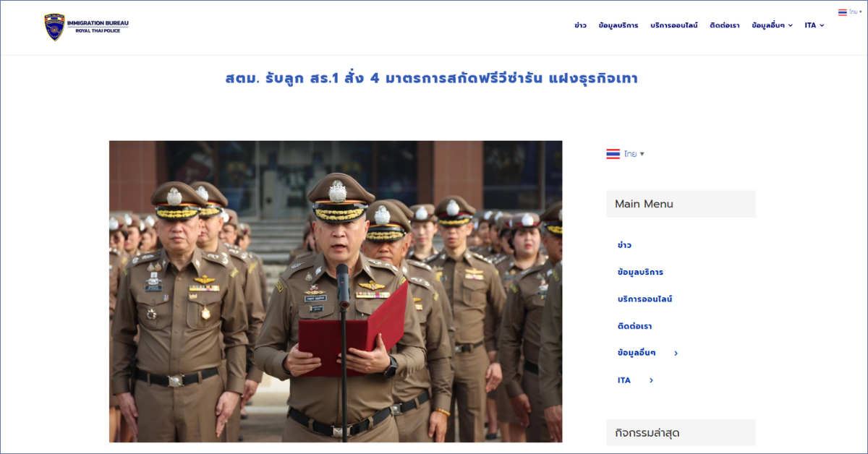Select บริการออนไลน์ in the top navigation
The image size is (868, 454).
673,25
